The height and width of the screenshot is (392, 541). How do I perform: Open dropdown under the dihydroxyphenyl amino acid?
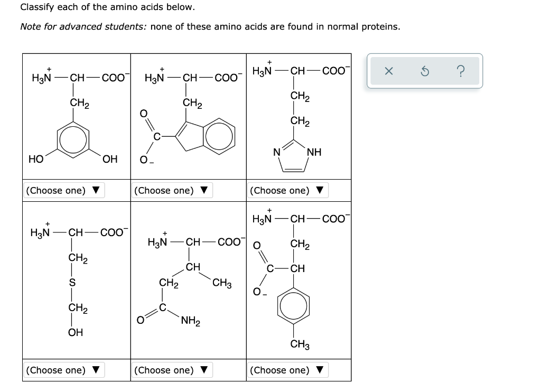coord(64,190)
